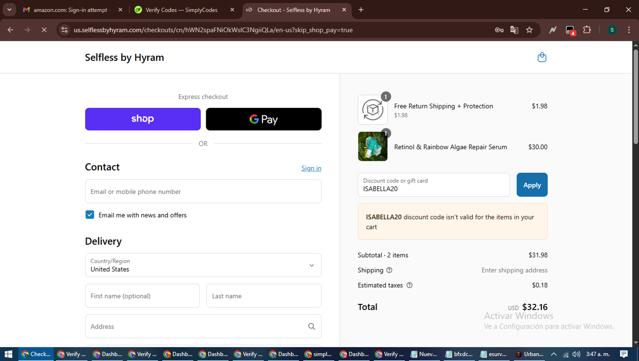The image size is (639, 361).
Task: Open the Nuev... Notepad taskbar item
Action: pyautogui.click(x=424, y=354)
